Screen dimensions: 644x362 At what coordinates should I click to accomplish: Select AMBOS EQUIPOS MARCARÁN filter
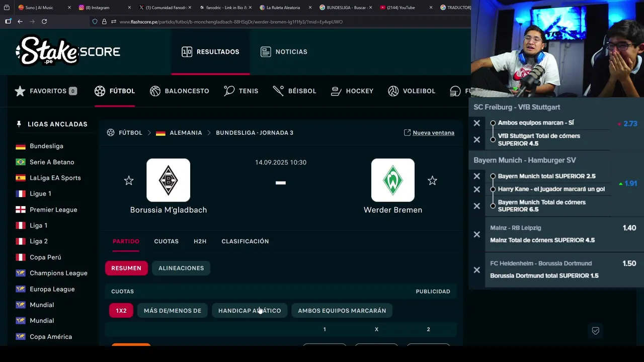[342, 311]
